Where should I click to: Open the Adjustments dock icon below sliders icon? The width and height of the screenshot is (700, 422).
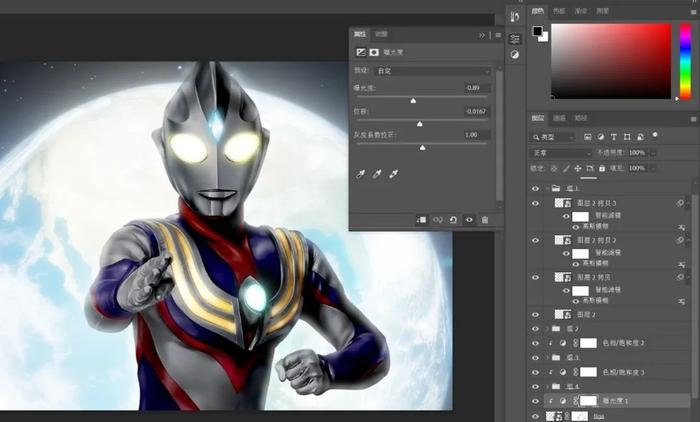515,55
